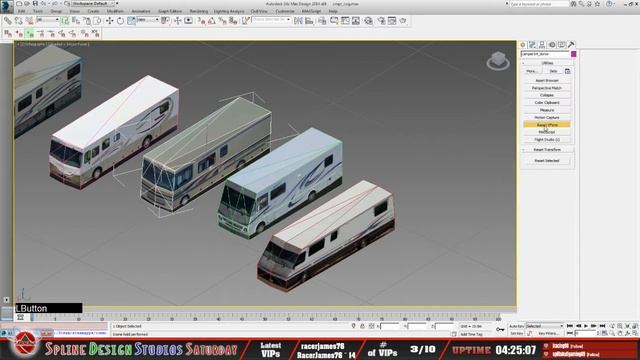Select the Select and Scale tool
The image size is (640, 360).
coord(131,20)
